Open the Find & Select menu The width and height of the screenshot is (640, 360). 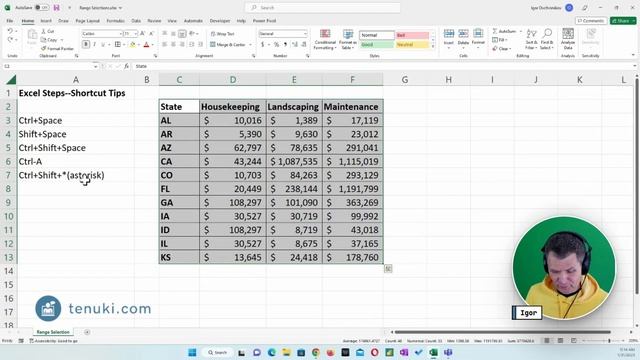click(x=547, y=40)
